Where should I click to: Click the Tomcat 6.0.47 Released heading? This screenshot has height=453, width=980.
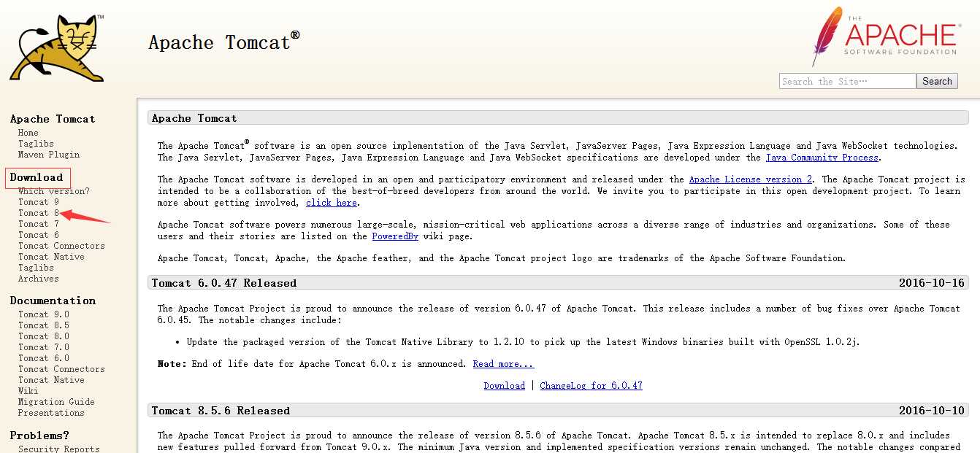pos(224,283)
